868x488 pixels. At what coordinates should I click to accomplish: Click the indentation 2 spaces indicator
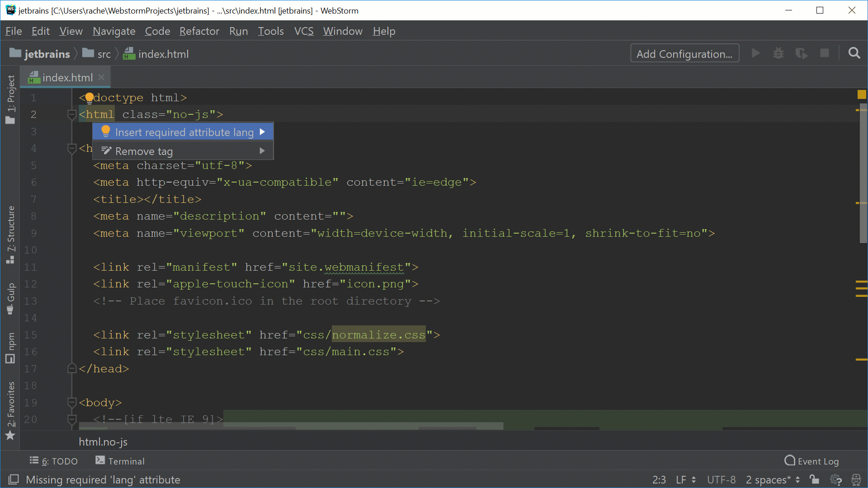click(771, 479)
